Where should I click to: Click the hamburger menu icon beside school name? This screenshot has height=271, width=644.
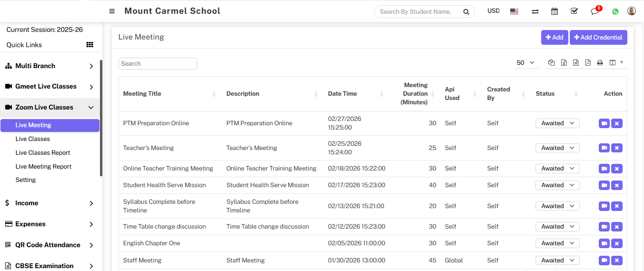coord(112,11)
